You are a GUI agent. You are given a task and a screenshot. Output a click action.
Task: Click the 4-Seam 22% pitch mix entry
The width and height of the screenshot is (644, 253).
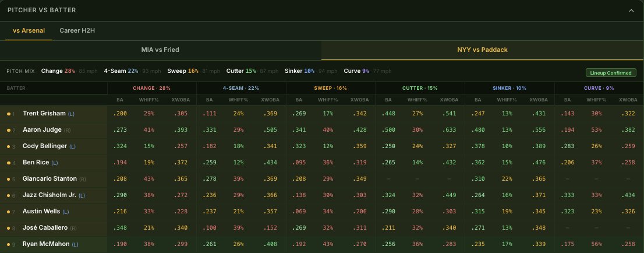132,71
